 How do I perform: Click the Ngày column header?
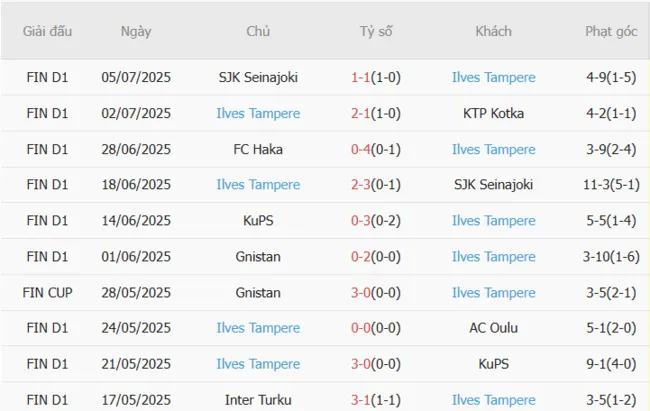[x=136, y=31]
